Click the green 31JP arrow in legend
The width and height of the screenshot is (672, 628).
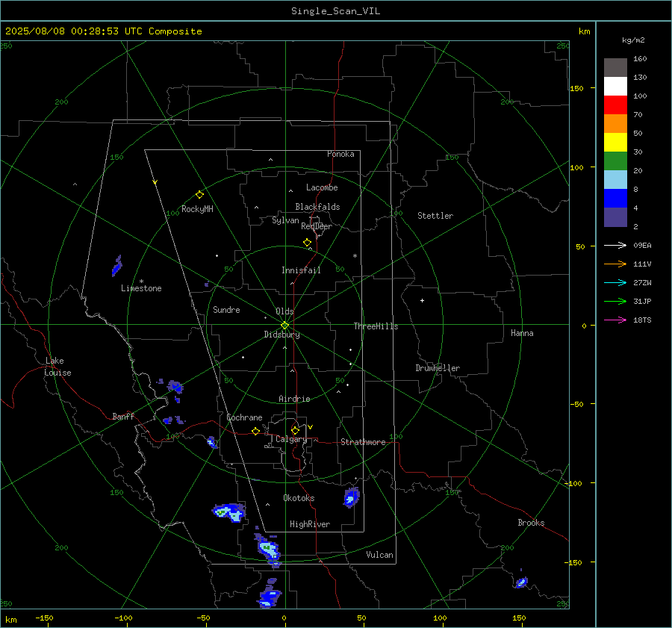pyautogui.click(x=615, y=302)
